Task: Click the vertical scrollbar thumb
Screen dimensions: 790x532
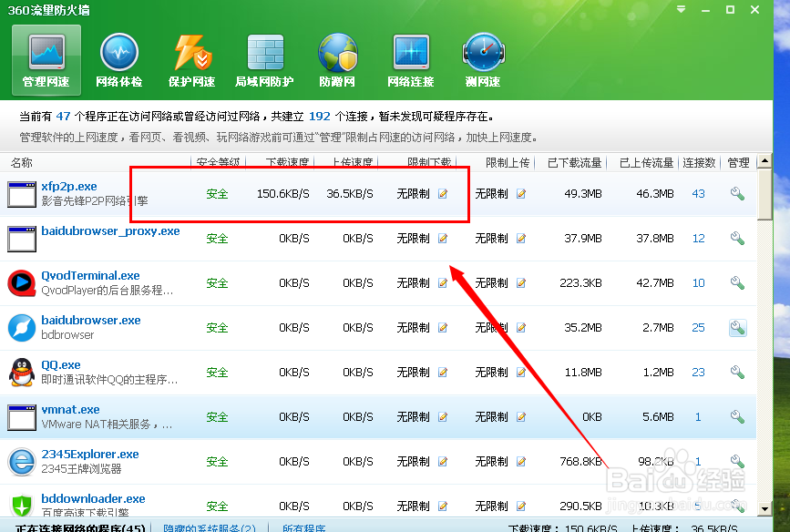Action: click(x=764, y=195)
